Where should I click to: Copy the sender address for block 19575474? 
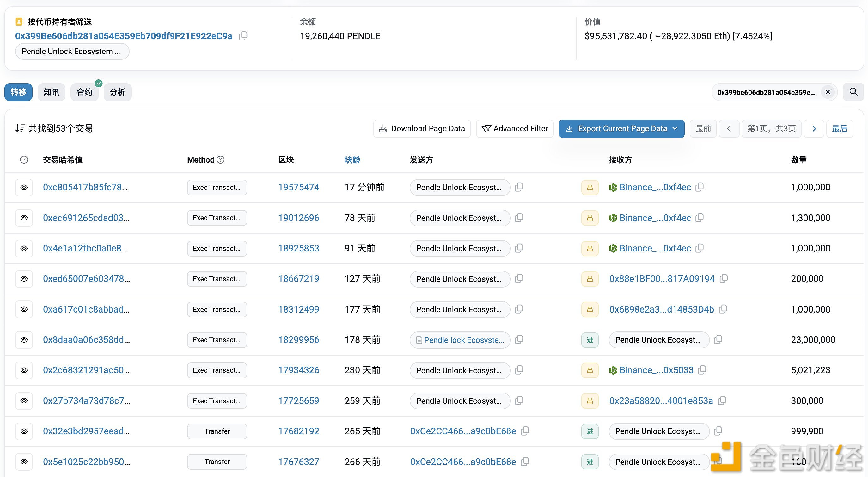tap(519, 187)
